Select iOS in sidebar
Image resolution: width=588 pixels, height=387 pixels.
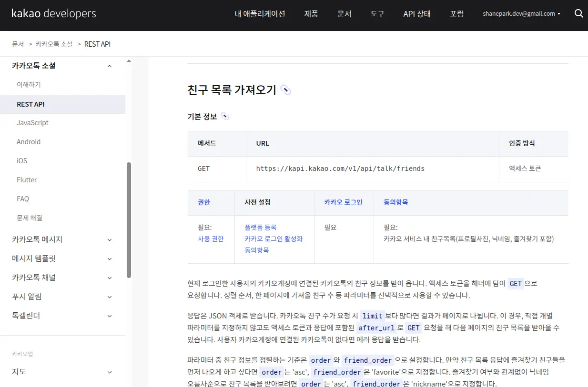pyautogui.click(x=22, y=161)
